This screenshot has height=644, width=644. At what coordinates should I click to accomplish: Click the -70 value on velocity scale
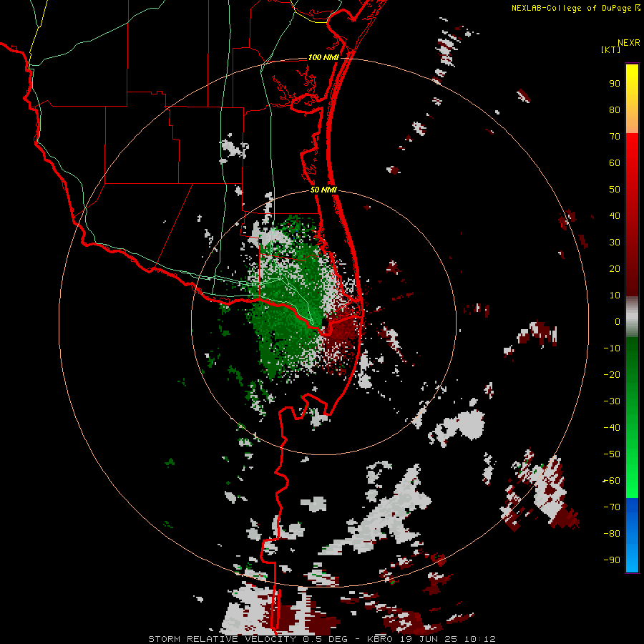612,507
